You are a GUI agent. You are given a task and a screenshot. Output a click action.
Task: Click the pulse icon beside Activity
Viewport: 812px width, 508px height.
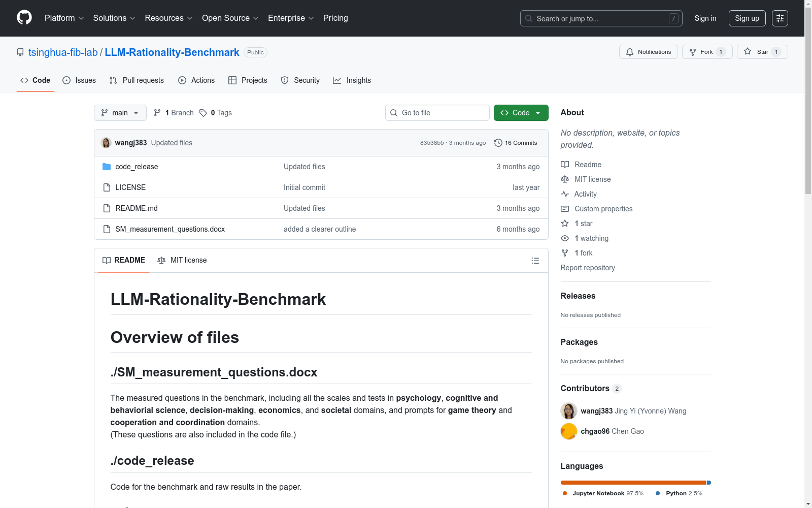click(565, 194)
